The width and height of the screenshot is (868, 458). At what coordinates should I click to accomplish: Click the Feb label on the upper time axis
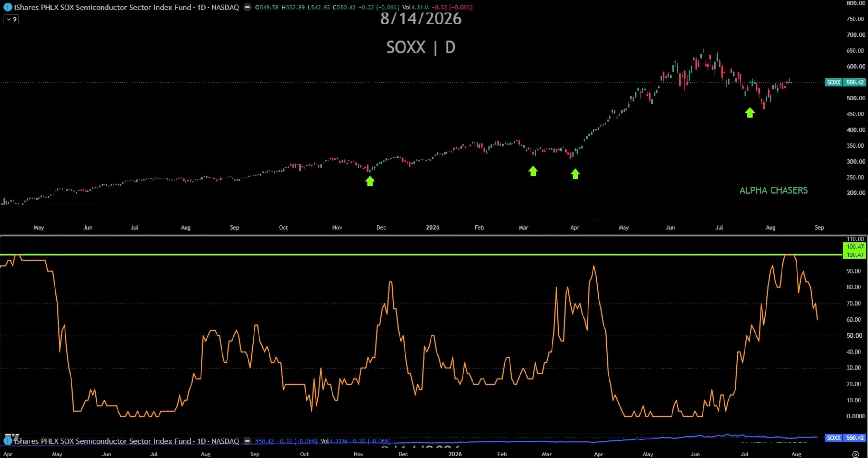point(479,228)
